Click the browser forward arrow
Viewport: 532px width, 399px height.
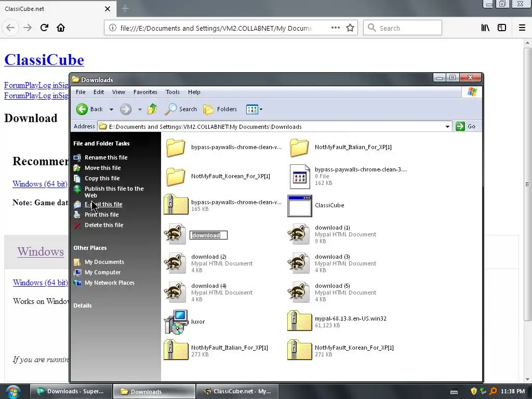[x=28, y=28]
